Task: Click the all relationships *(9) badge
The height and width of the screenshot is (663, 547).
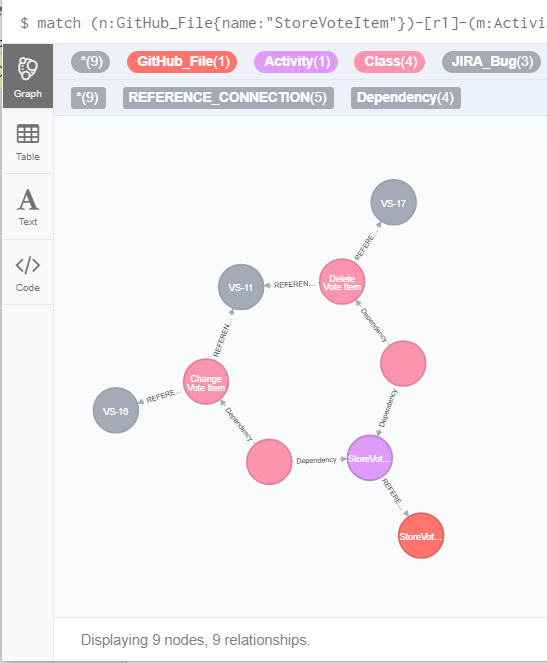Action: point(88,98)
